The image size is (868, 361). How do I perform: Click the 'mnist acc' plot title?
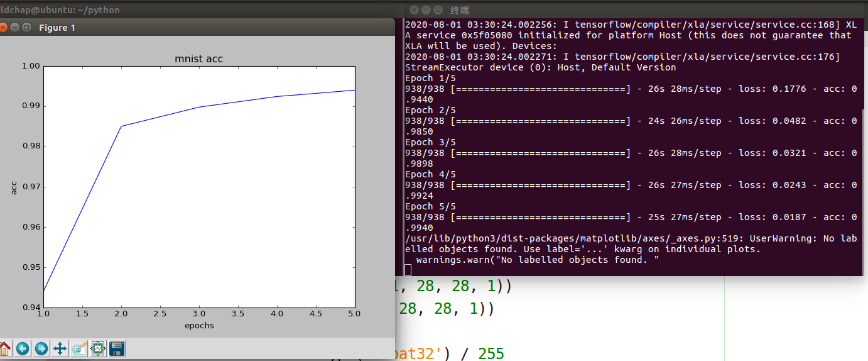tap(198, 59)
